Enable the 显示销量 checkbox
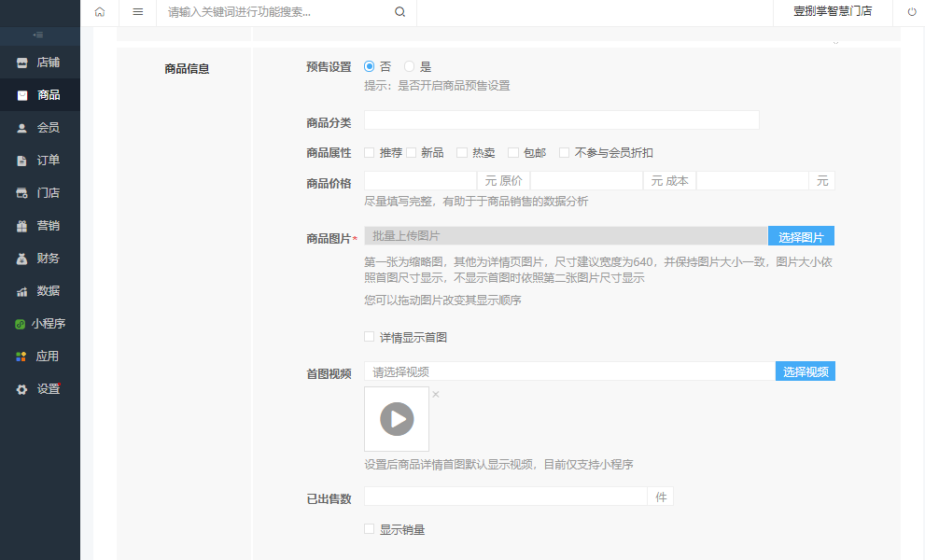Image resolution: width=925 pixels, height=560 pixels. click(370, 528)
